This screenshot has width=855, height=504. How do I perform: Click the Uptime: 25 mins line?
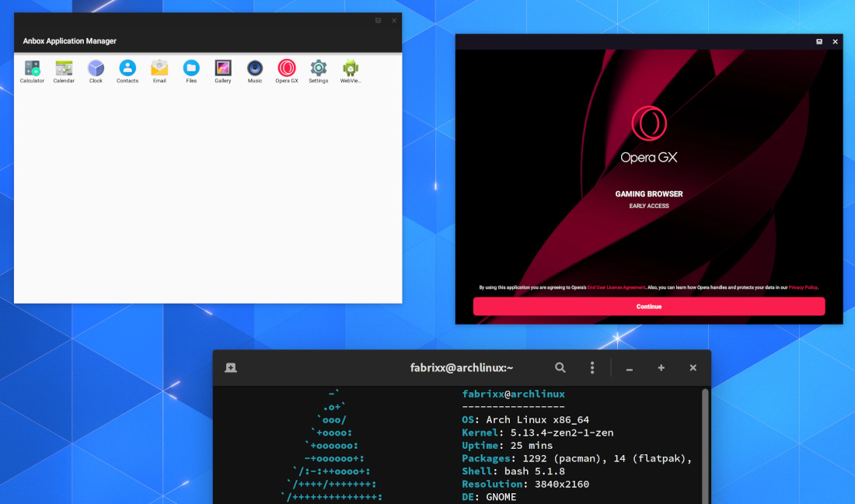pyautogui.click(x=507, y=445)
